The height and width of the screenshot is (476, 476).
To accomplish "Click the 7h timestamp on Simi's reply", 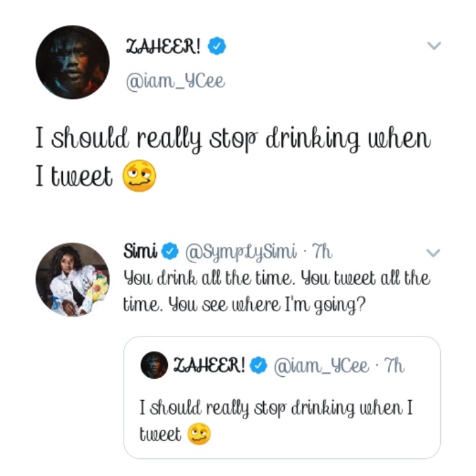I will (x=322, y=252).
